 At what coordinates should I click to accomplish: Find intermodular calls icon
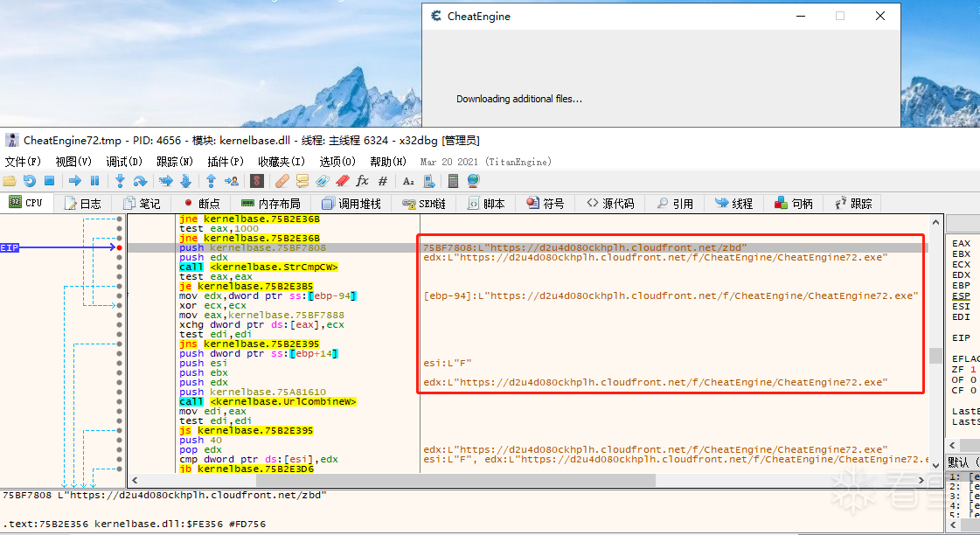click(428, 181)
